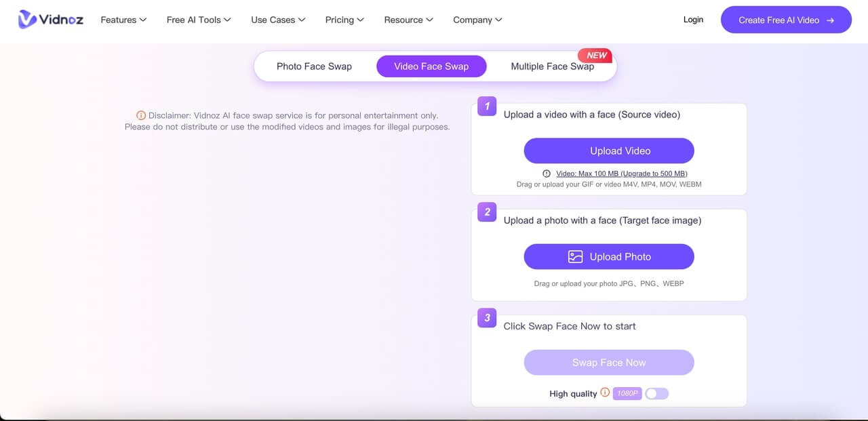The height and width of the screenshot is (421, 868).
Task: Click the High quality info icon
Action: tap(605, 393)
